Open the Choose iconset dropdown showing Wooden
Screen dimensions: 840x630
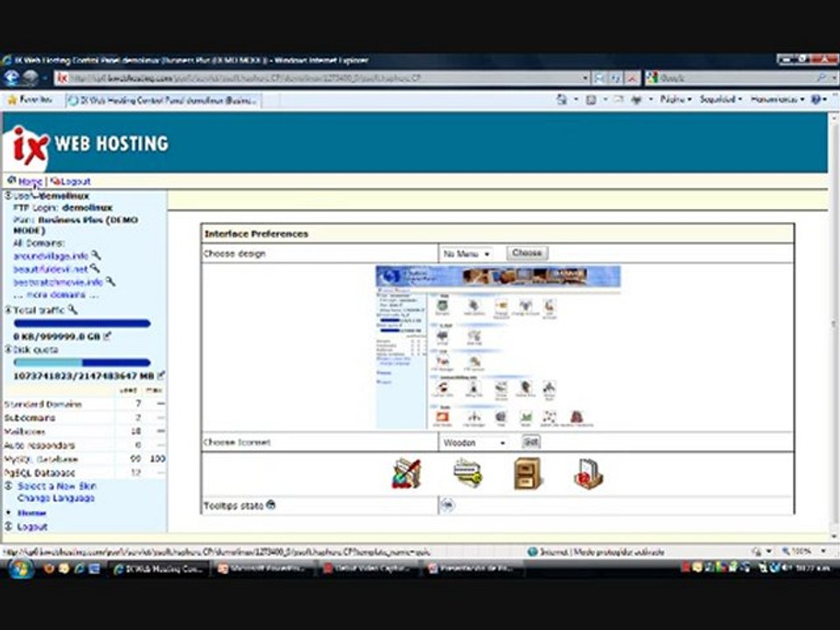(x=474, y=443)
